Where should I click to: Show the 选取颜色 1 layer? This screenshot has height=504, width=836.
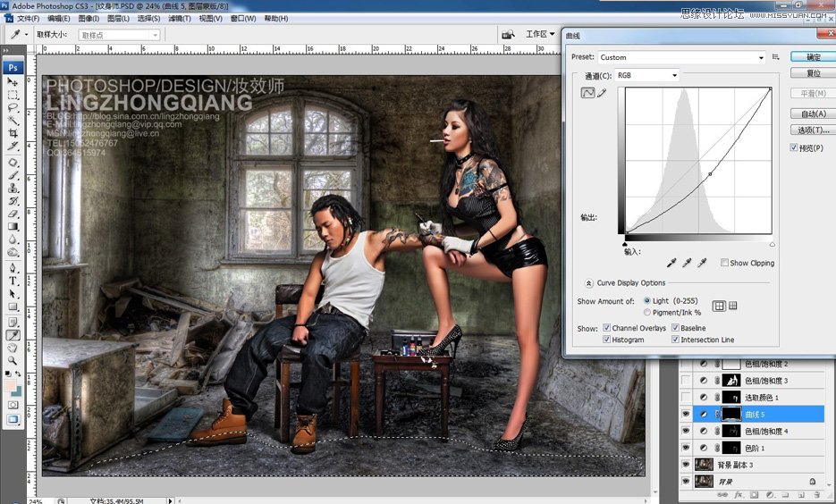[x=686, y=397]
